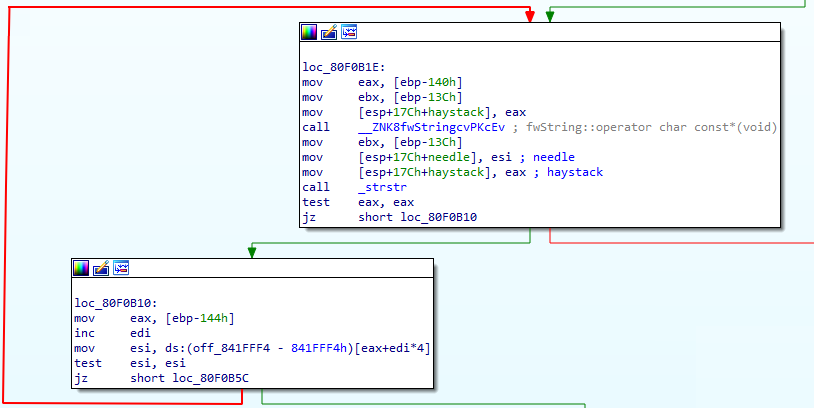Click the pencil edit icon on loc_80F0B10 block
Viewport: 814px width, 408px height.
[101, 268]
